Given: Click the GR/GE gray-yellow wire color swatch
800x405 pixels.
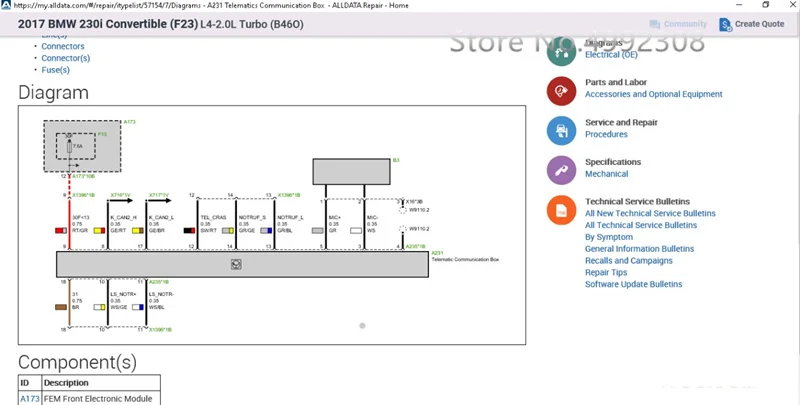Looking at the screenshot, I should point(228,231).
